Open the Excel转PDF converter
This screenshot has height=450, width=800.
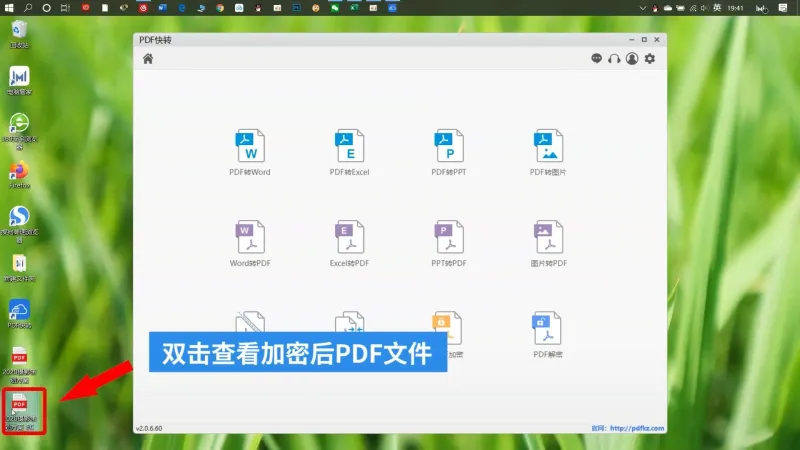pos(349,243)
